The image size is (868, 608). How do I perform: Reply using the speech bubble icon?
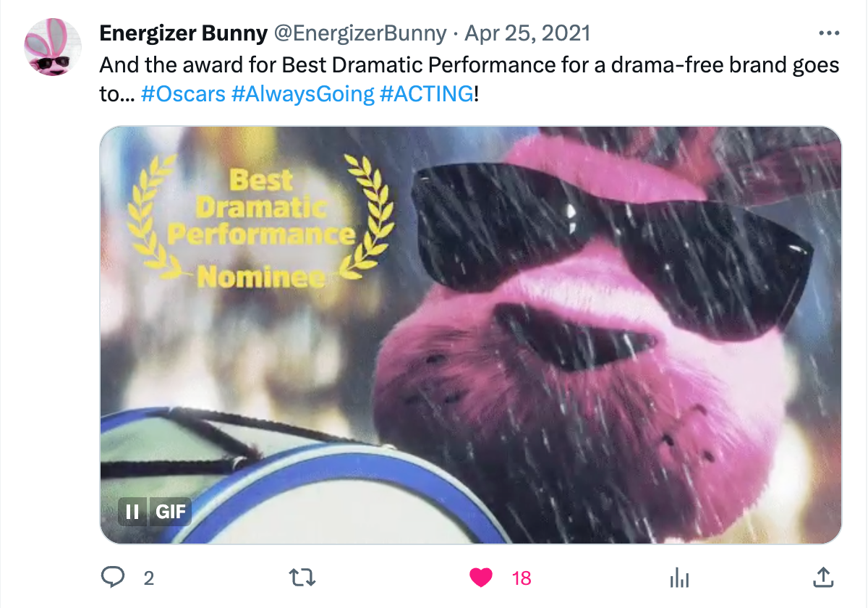tap(112, 577)
